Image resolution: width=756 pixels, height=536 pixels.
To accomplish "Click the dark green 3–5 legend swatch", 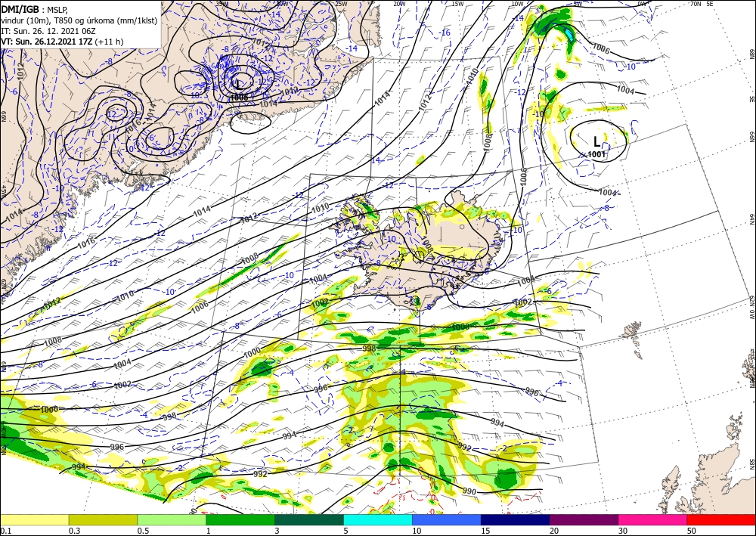I will point(309,520).
